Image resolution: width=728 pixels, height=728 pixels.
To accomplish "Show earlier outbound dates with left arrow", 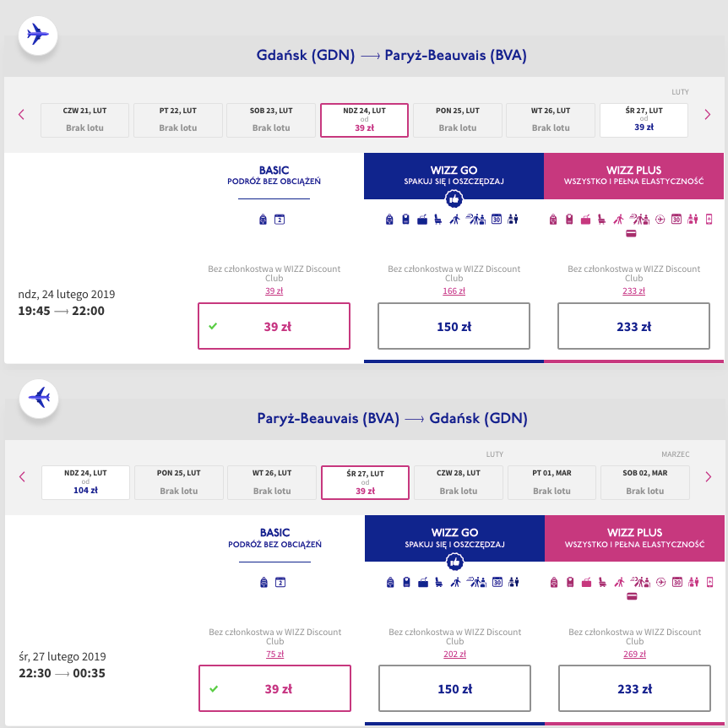I will 22,115.
